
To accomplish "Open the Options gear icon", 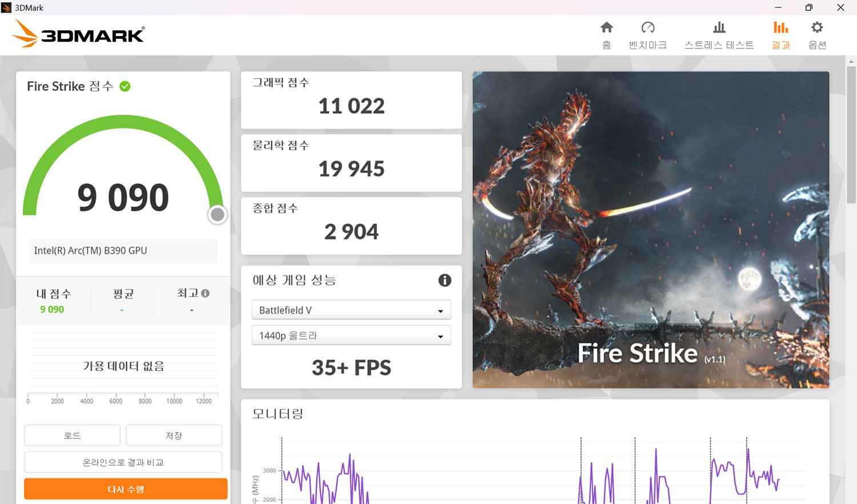I will click(x=817, y=27).
